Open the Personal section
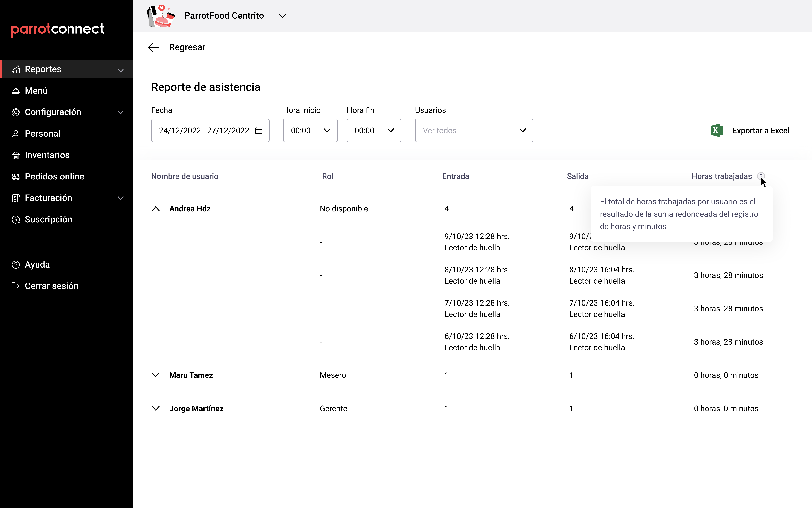812x508 pixels. click(43, 134)
